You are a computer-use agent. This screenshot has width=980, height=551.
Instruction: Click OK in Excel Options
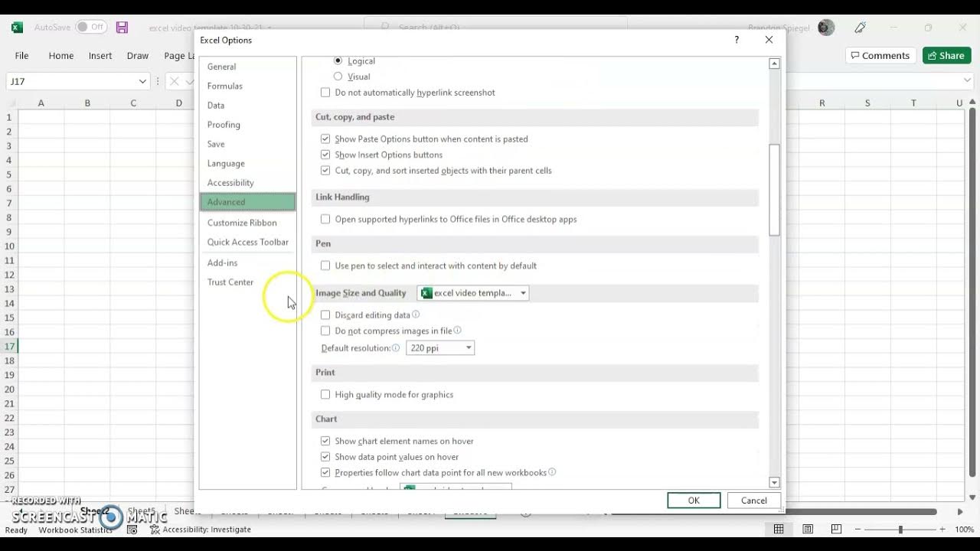(x=694, y=500)
